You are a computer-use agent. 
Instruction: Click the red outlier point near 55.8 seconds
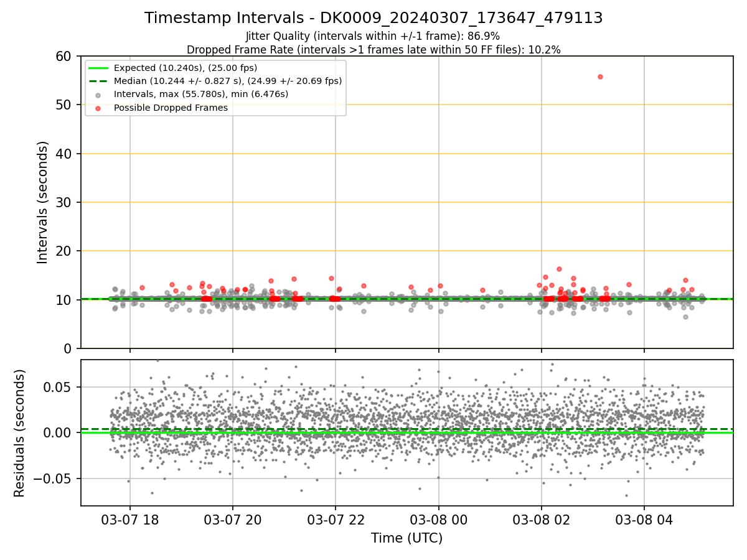point(600,77)
